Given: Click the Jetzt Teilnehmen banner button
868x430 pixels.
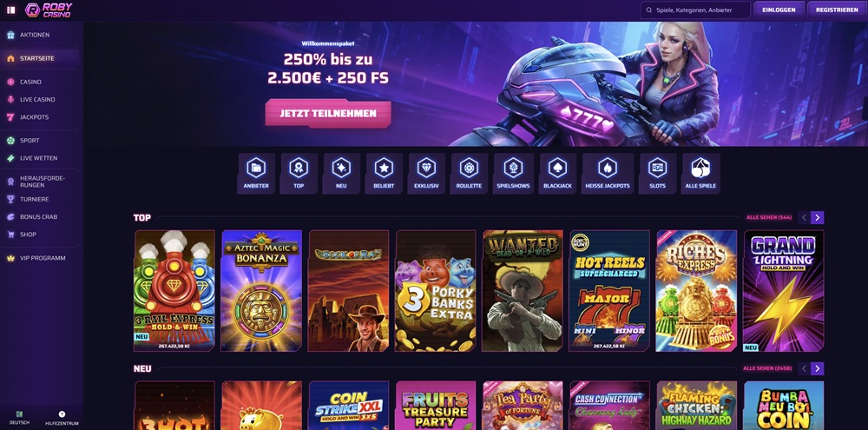Looking at the screenshot, I should coord(328,114).
